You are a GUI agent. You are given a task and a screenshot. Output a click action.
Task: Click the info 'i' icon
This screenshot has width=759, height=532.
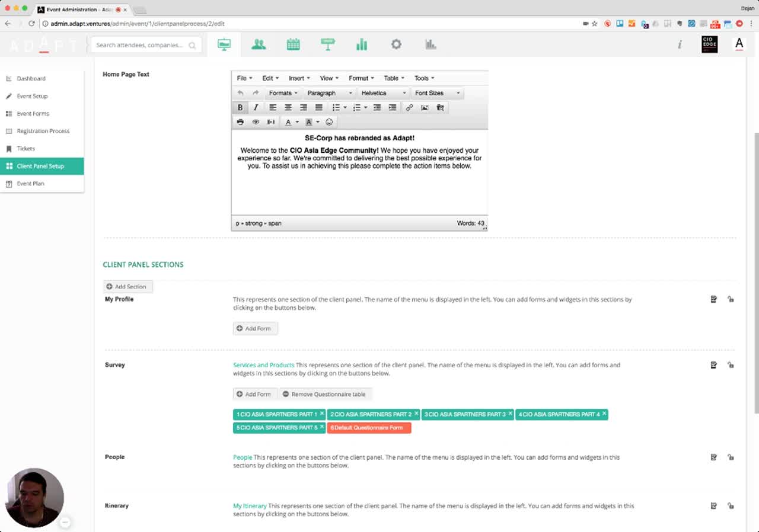(x=680, y=44)
